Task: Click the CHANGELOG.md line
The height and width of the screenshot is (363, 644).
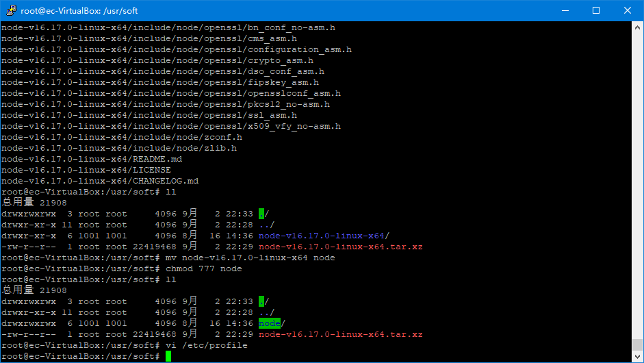Action: 100,181
